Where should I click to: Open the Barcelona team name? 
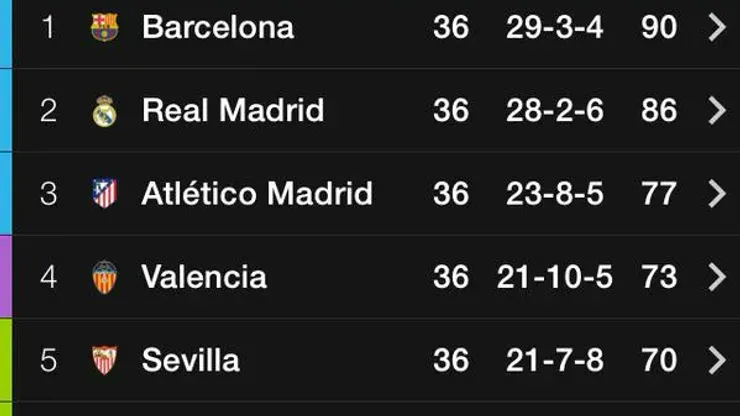pyautogui.click(x=218, y=27)
